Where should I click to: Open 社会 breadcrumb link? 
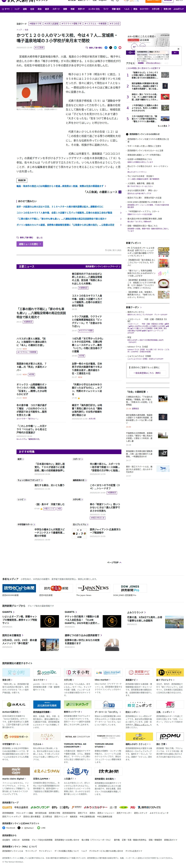click(x=26, y=30)
